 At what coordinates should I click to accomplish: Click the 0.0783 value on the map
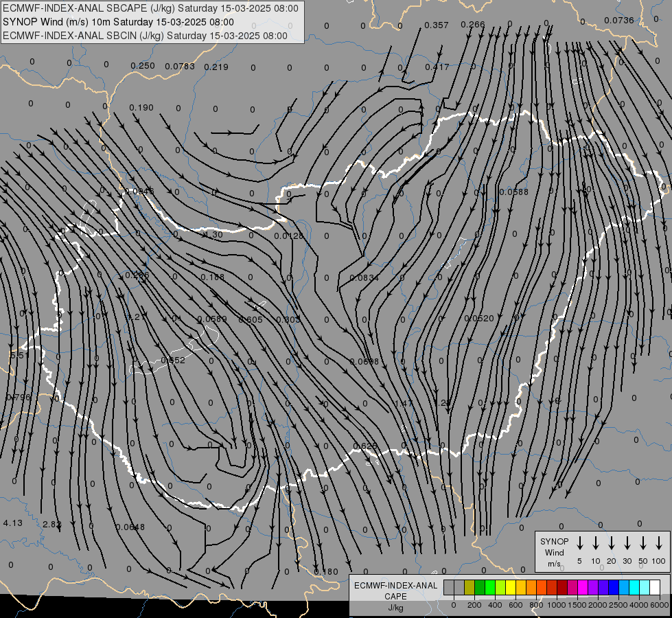tap(180, 66)
